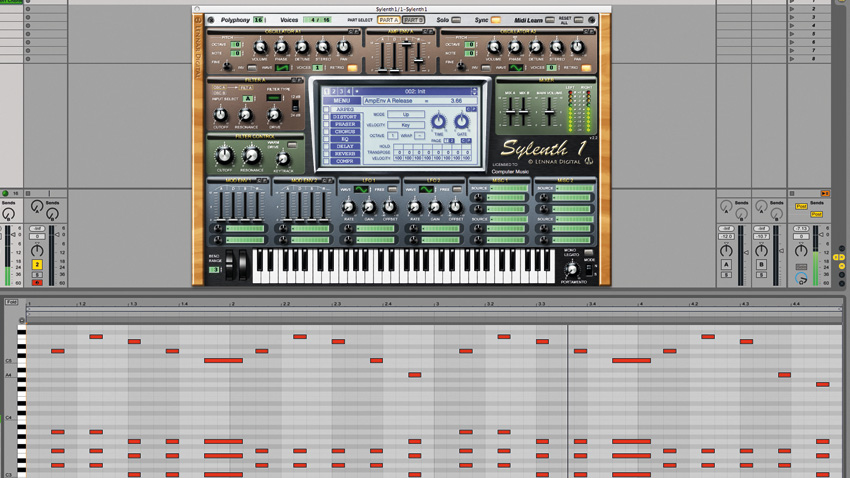This screenshot has width=850, height=478.
Task: Click the master cue headphone knob
Action: pyautogui.click(x=801, y=279)
